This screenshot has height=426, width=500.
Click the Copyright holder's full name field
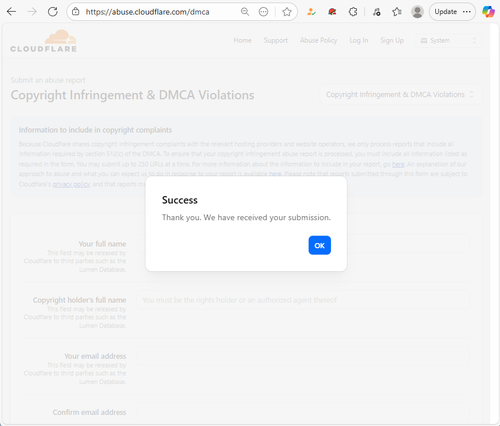coord(303,300)
